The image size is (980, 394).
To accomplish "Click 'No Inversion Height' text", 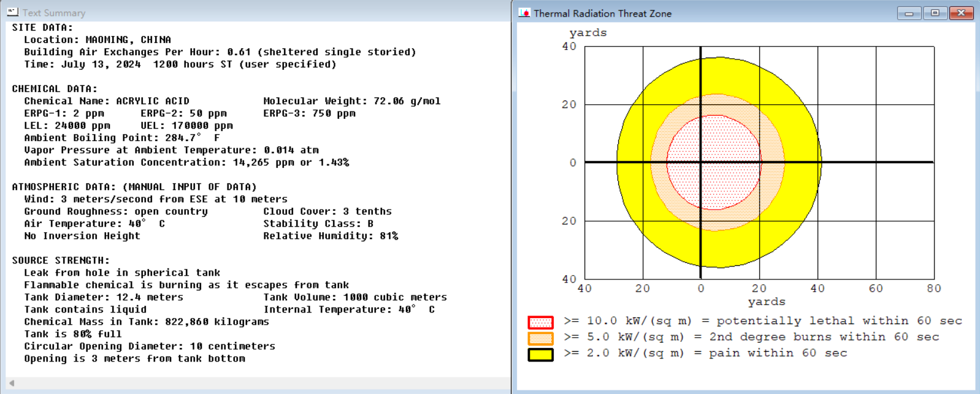I will click(x=82, y=236).
